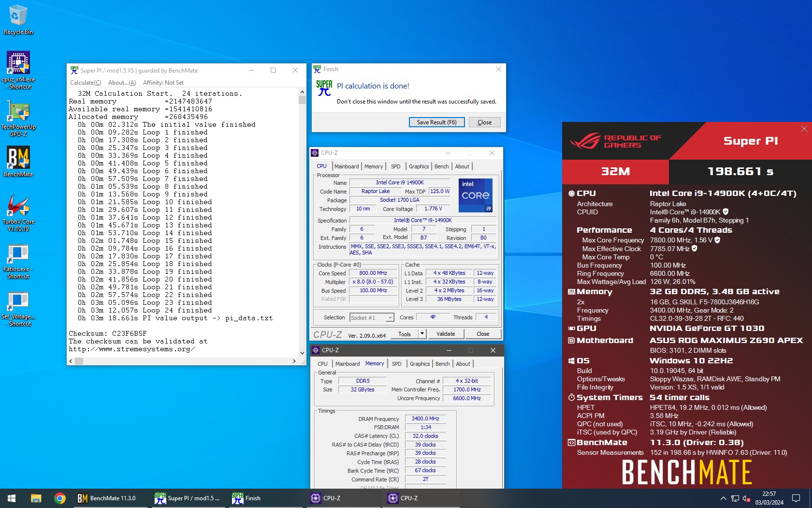Viewport: 812px width, 508px height.
Task: Click the CAS# Latency 32.0 clocks field
Action: 425,436
